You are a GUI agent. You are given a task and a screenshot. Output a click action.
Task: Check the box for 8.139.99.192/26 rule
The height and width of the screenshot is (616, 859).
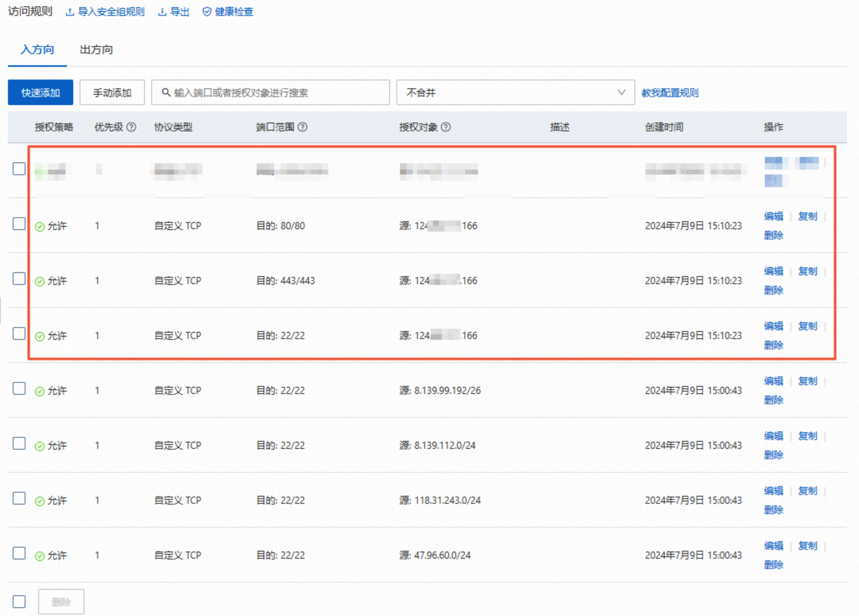click(x=19, y=388)
